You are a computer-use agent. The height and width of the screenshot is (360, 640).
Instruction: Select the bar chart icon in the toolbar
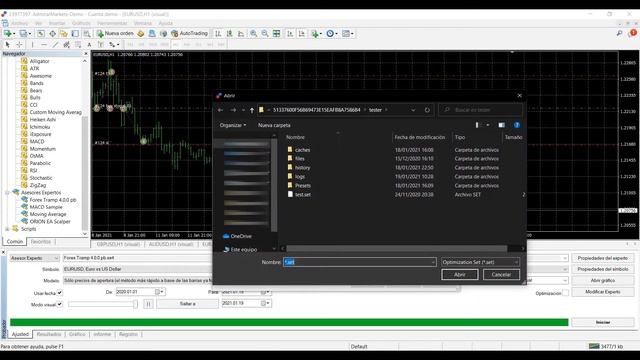point(218,33)
